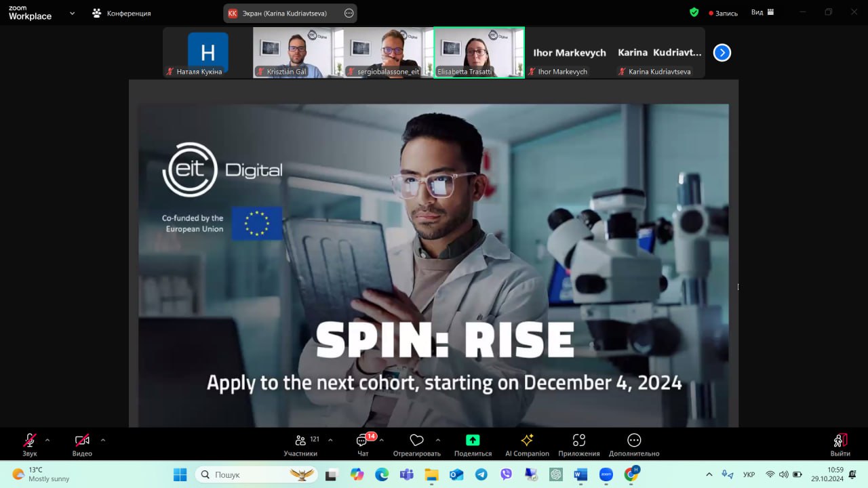Open the More (Дополнительно) options
The height and width of the screenshot is (488, 868).
coord(633,441)
